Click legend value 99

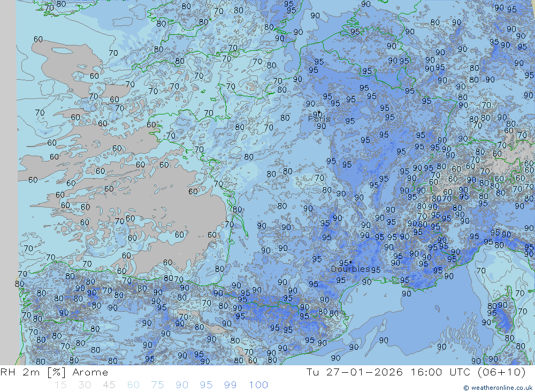click(230, 385)
